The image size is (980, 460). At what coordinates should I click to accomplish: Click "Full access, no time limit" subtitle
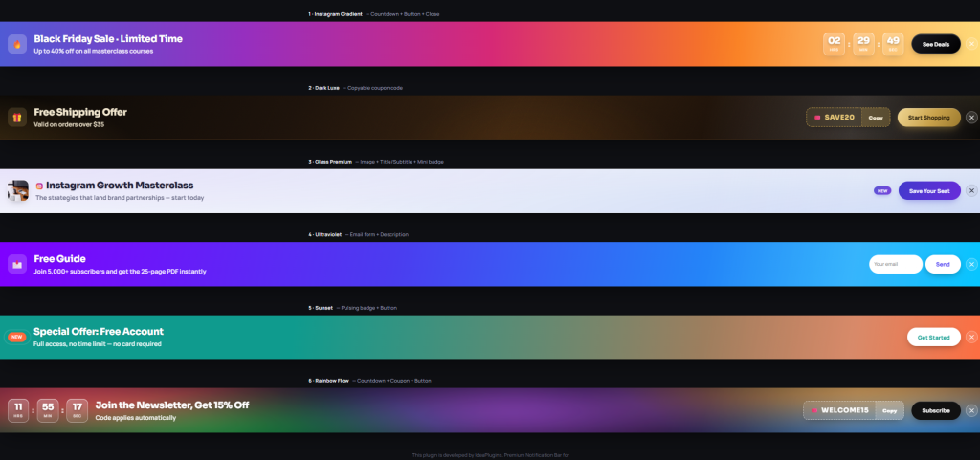click(x=68, y=344)
